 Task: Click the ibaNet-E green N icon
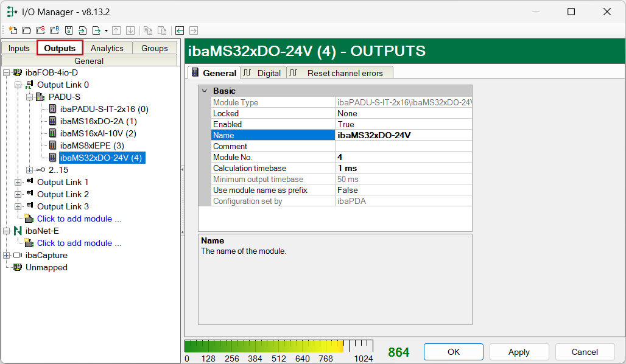click(18, 231)
